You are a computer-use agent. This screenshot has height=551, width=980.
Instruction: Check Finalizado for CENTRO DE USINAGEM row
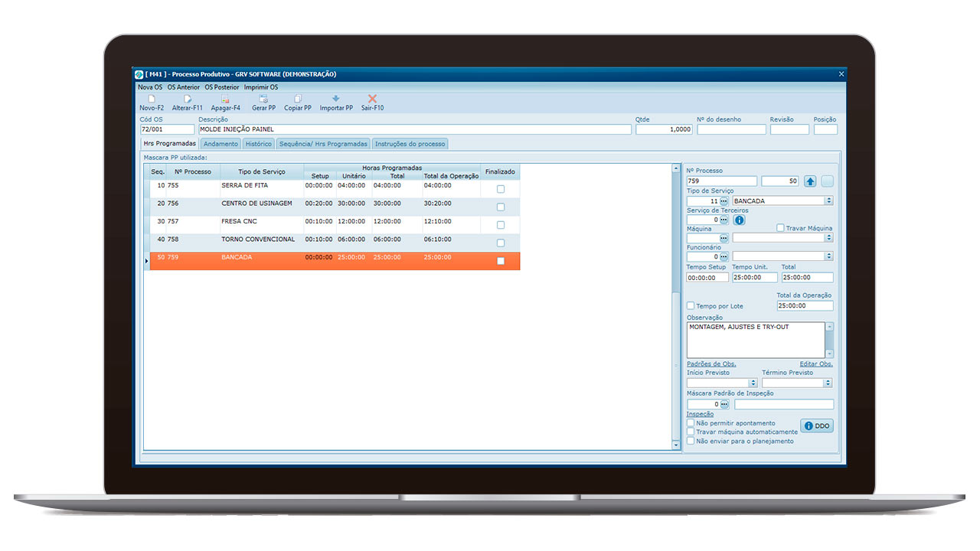(x=501, y=207)
